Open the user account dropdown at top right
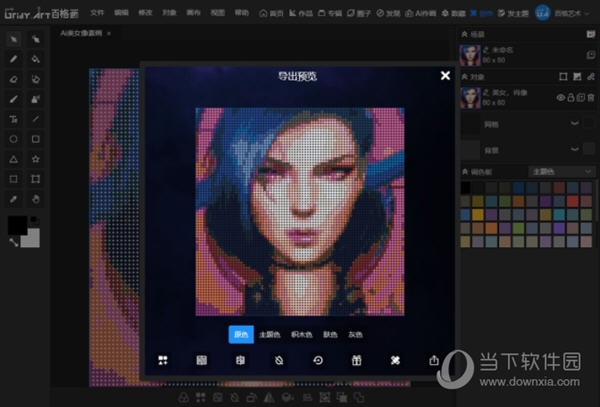Screen dimensions: 600x407 pyautogui.click(x=572, y=13)
